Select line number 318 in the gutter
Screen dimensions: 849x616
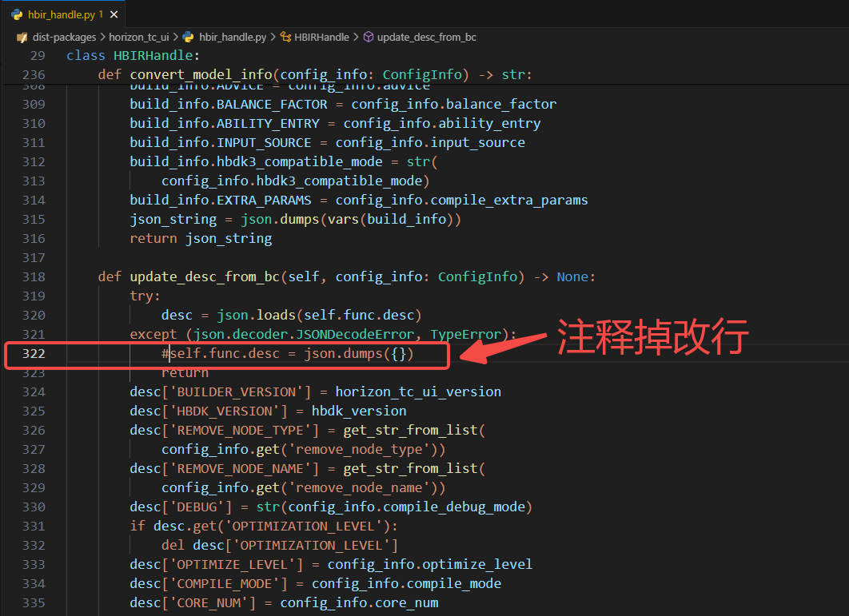click(33, 276)
